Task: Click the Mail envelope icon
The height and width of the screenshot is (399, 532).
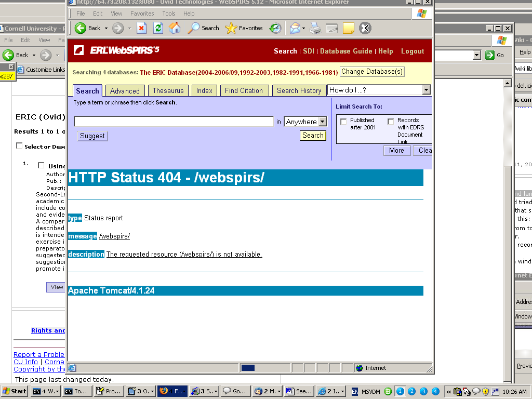Action: [295, 28]
